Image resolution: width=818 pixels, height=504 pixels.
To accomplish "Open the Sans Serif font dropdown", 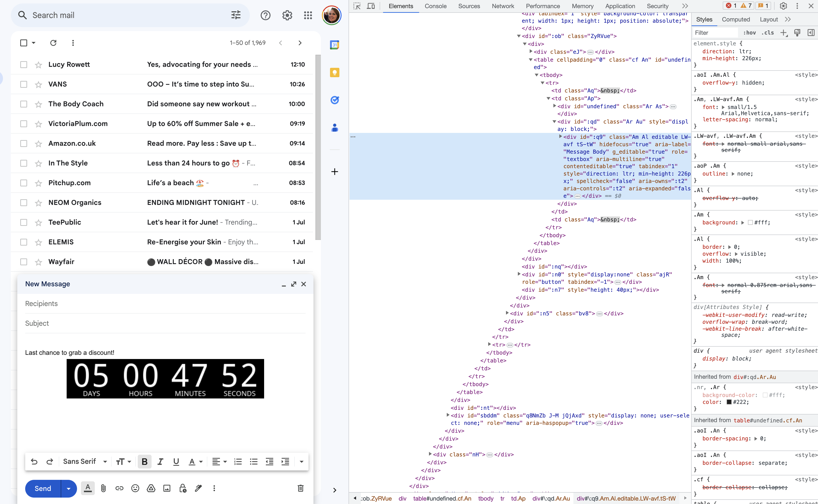I will pos(85,462).
